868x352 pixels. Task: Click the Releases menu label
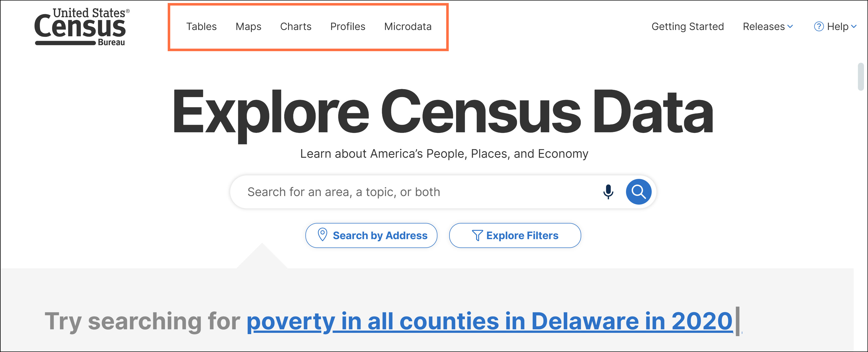pos(763,26)
